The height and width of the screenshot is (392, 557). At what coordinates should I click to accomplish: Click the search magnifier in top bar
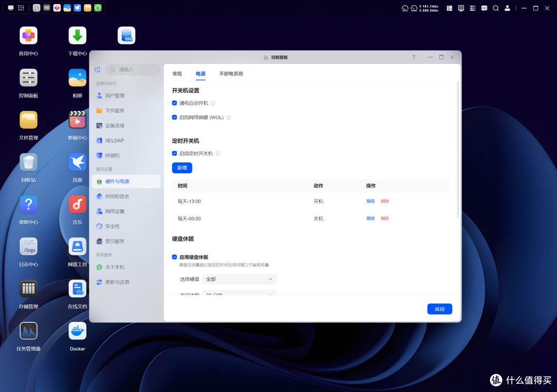coord(496,8)
